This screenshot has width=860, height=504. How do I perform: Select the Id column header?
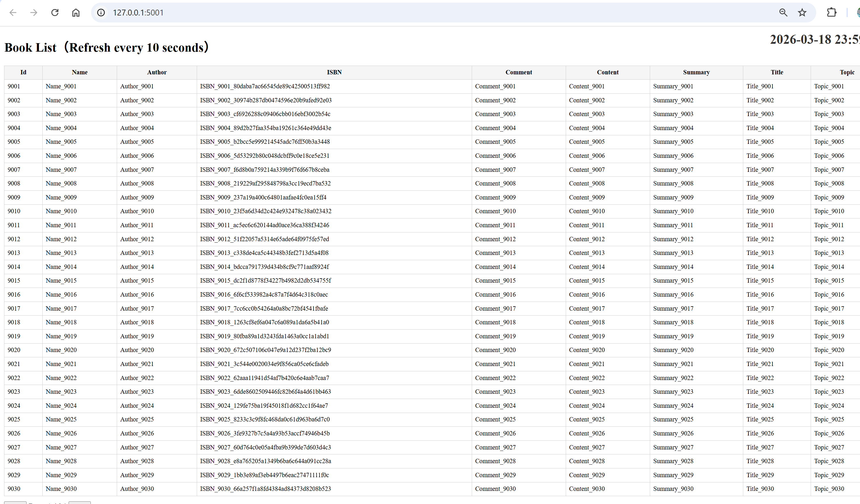[x=23, y=72]
